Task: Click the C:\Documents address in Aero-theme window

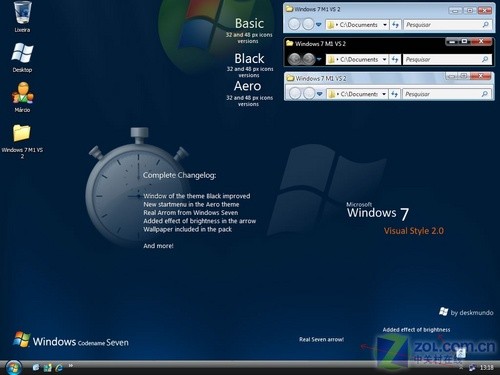Action: coord(359,94)
